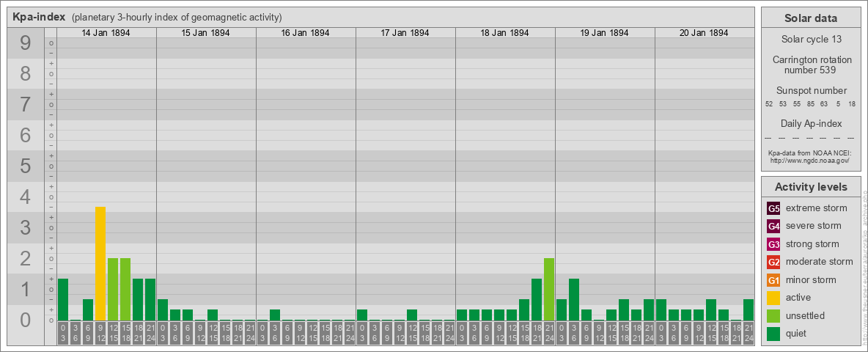
Task: Select the light green unsettled legend swatch
Action: [773, 315]
